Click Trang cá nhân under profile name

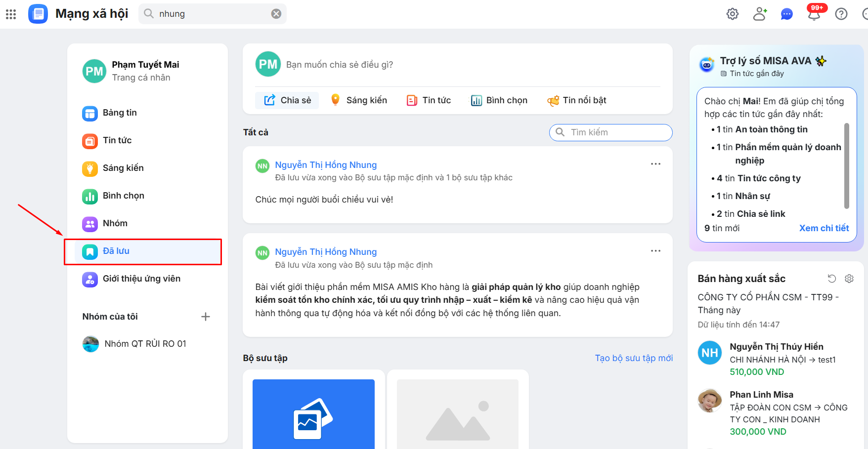(x=141, y=78)
